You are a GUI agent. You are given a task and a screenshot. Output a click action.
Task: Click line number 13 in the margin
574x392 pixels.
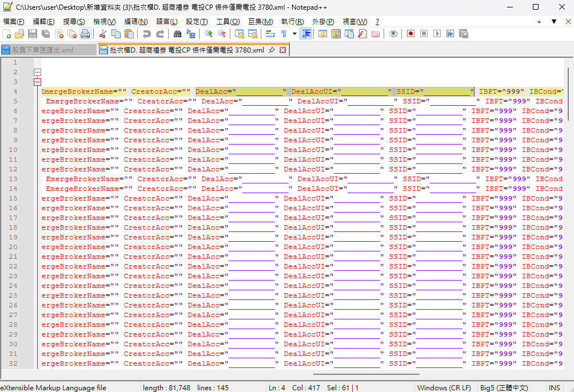[13, 179]
